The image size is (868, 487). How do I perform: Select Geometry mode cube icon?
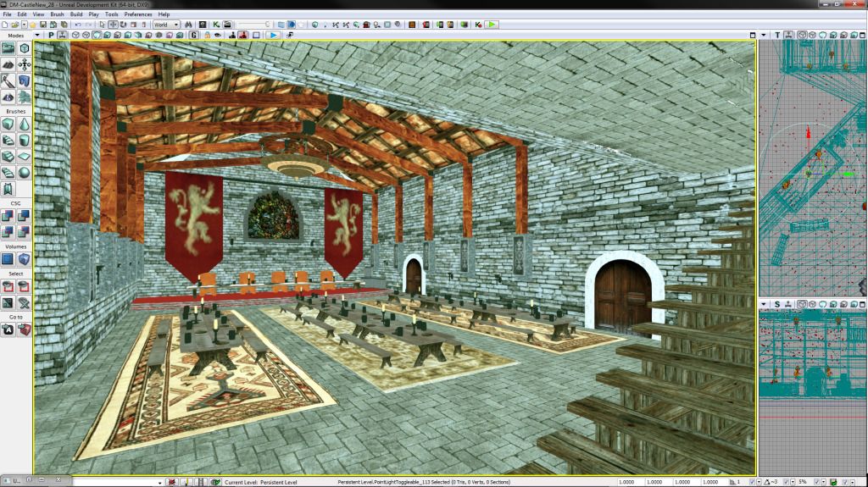(25, 49)
